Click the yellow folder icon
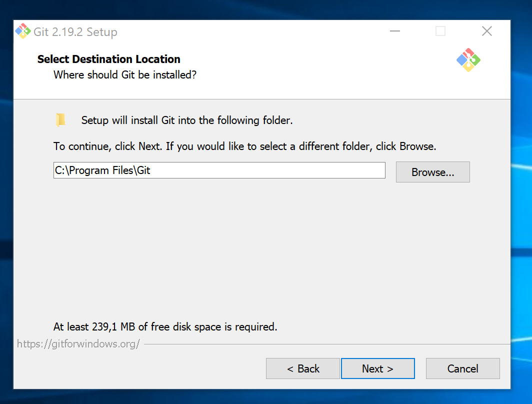The height and width of the screenshot is (404, 532). click(x=60, y=120)
